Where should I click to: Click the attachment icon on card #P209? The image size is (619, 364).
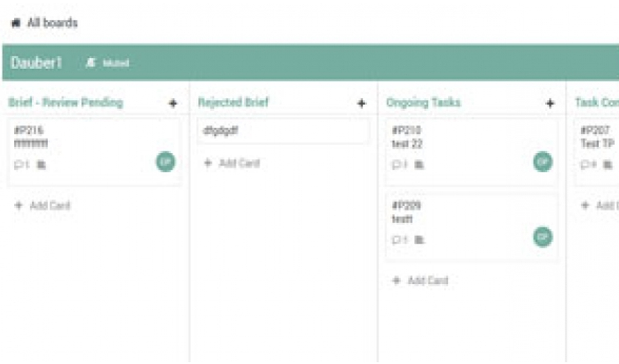pyautogui.click(x=419, y=239)
